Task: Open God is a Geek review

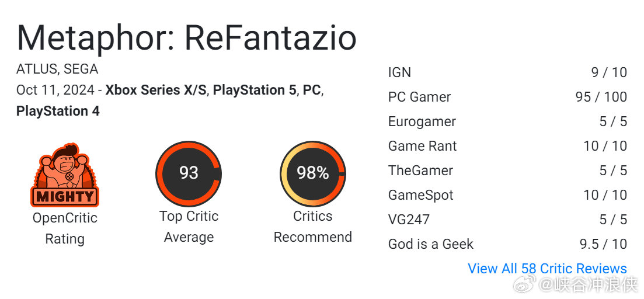Action: click(x=507, y=244)
